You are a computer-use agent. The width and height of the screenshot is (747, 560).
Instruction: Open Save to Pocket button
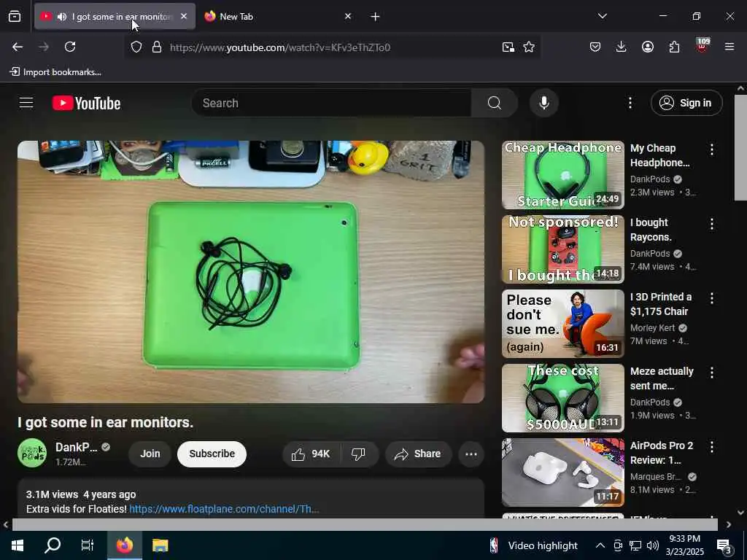pos(595,47)
